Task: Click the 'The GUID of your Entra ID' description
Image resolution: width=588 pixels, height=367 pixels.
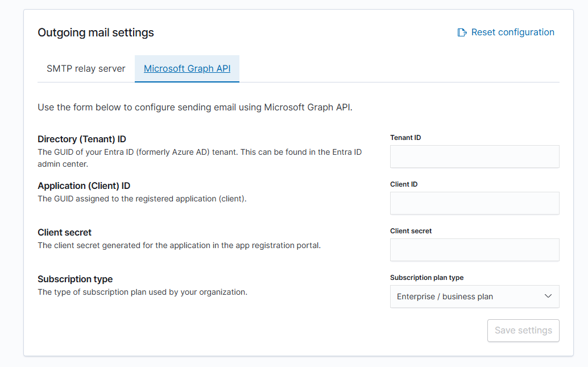Action: (x=200, y=158)
